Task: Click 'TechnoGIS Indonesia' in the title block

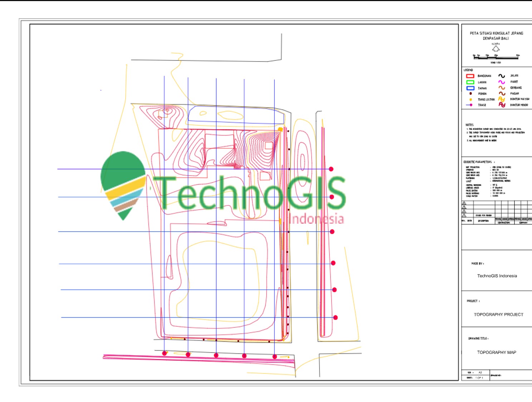Action: click(497, 276)
